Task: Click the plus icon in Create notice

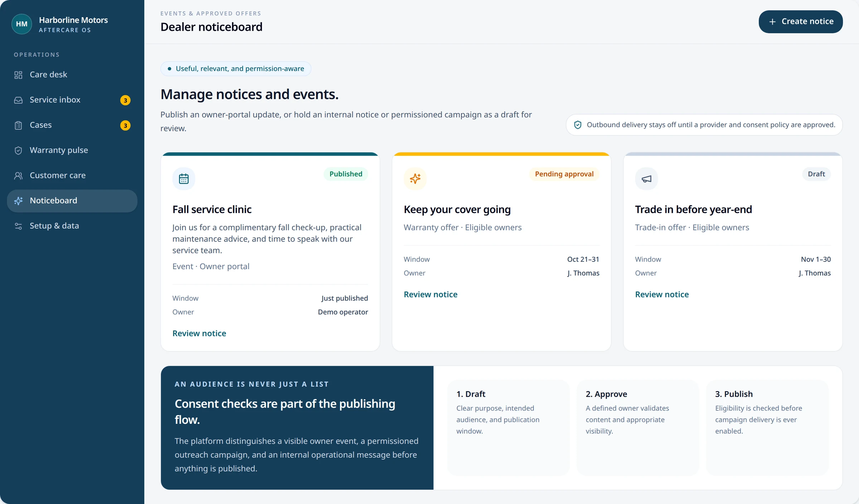Action: [772, 22]
